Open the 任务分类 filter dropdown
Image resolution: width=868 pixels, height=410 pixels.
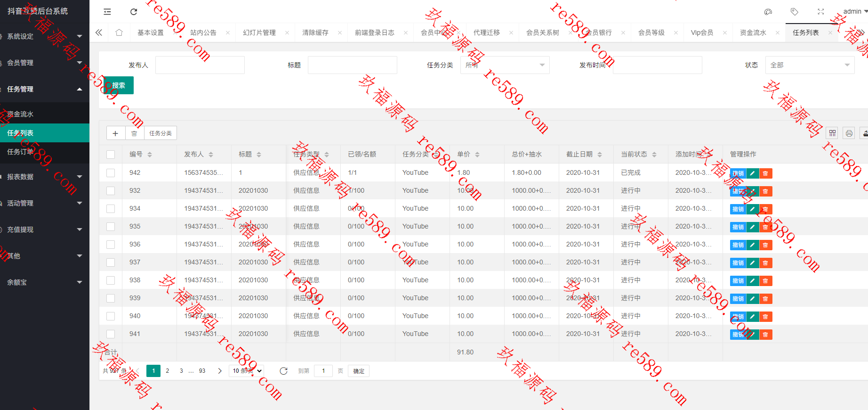tap(505, 65)
